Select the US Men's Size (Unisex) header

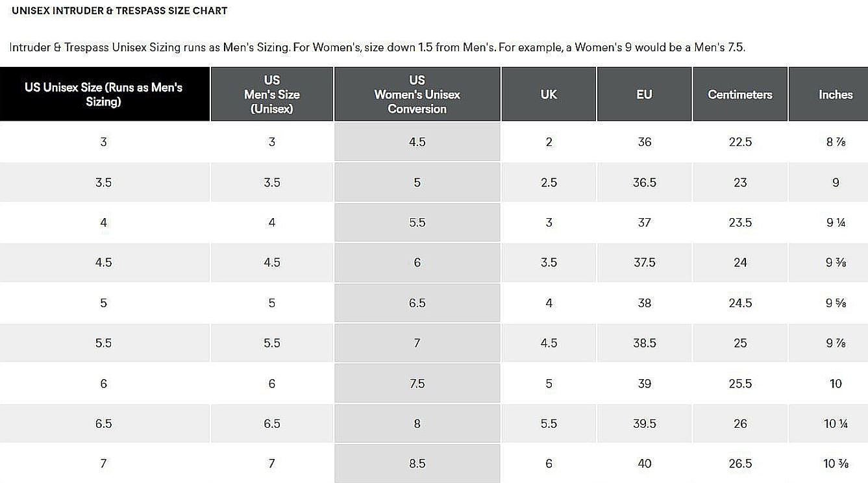point(271,94)
